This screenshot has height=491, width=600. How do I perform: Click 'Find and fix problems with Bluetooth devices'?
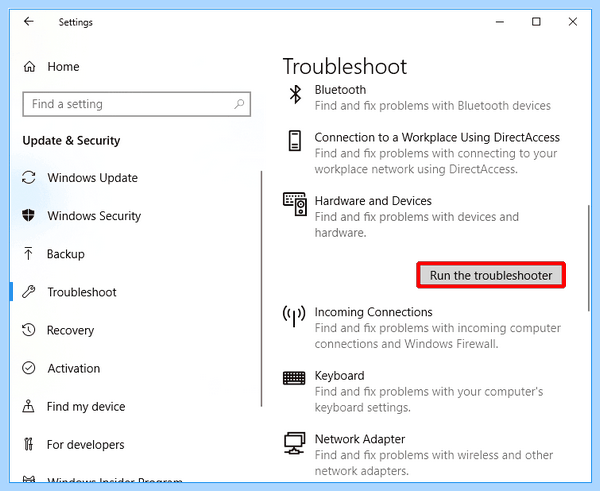[x=432, y=106]
